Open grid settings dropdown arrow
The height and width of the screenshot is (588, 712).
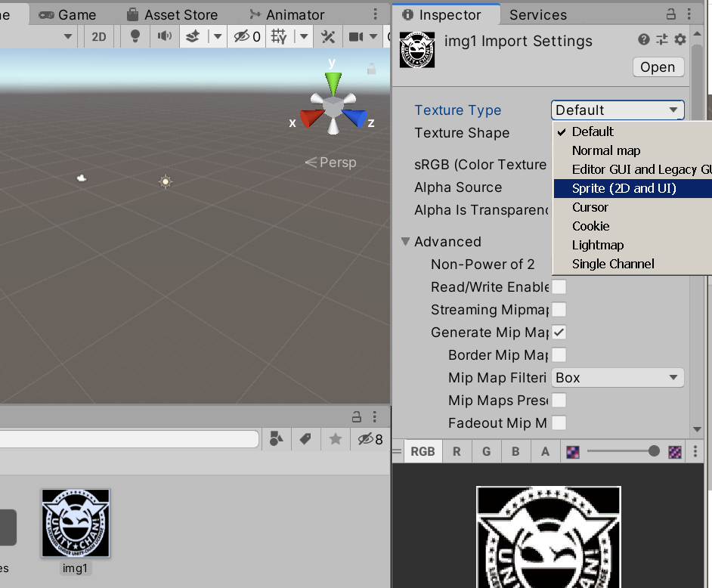coord(304,36)
